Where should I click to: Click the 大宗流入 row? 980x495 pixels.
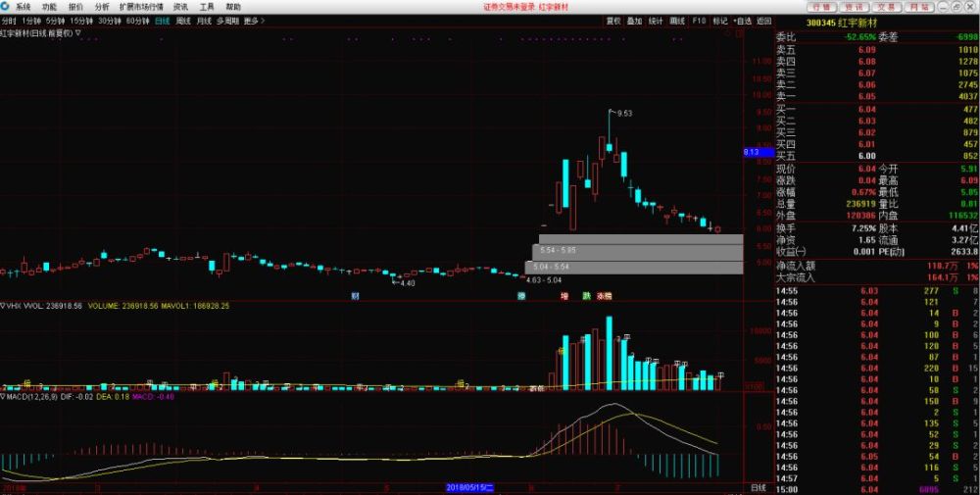[x=877, y=278]
